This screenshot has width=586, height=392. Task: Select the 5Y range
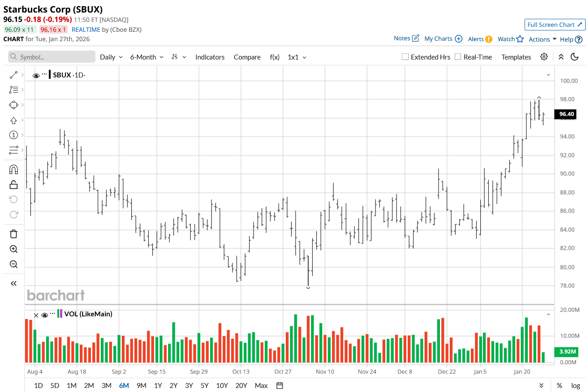(204, 386)
